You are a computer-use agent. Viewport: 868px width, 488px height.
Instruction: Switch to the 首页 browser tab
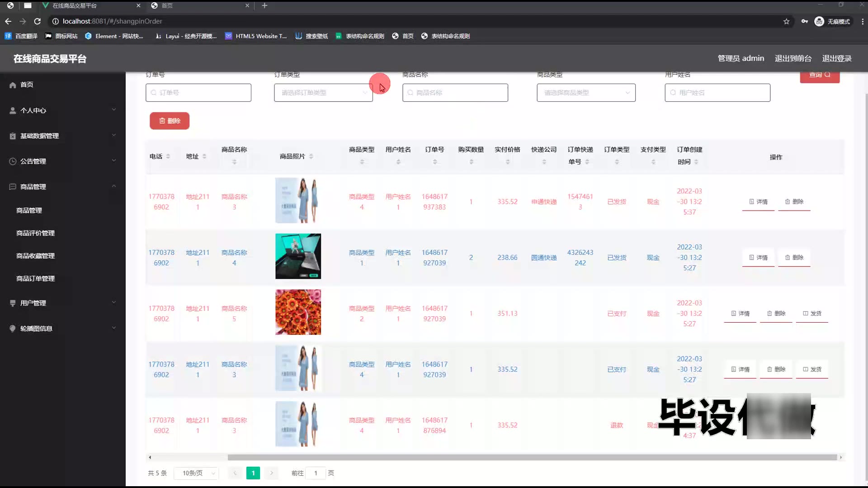[x=199, y=5]
